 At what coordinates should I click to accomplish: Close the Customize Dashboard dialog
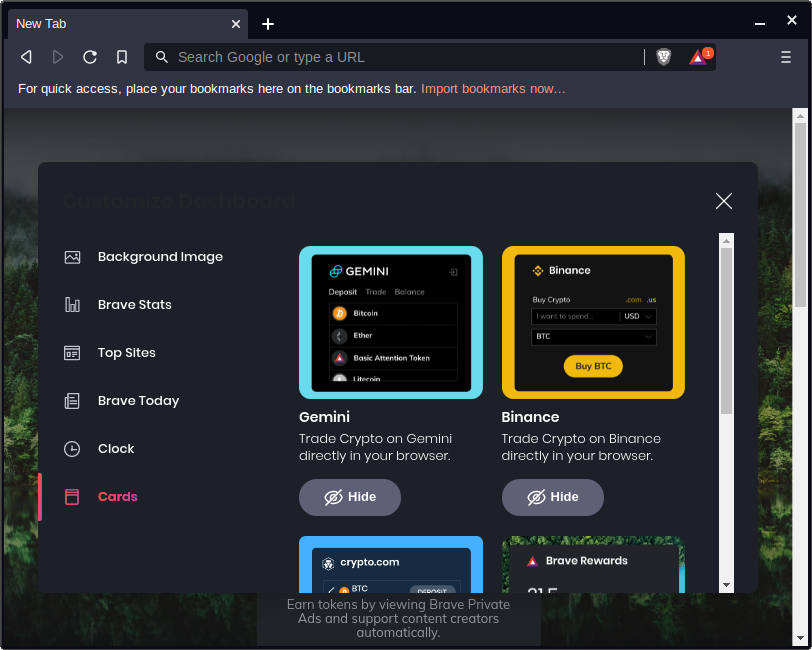pyautogui.click(x=724, y=201)
